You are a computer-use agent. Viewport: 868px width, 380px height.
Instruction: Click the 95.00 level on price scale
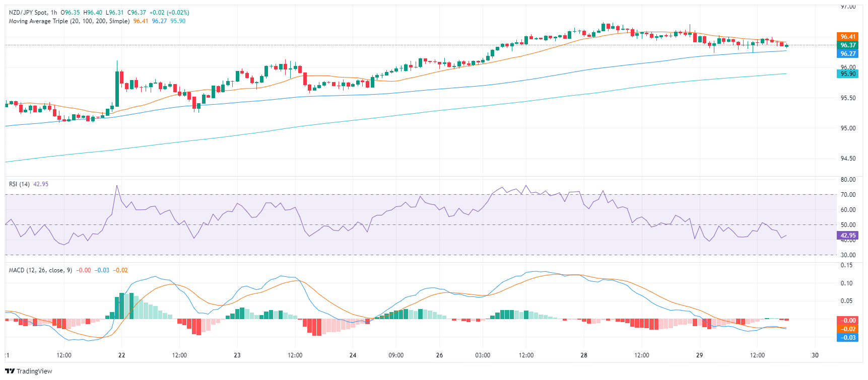[848, 128]
